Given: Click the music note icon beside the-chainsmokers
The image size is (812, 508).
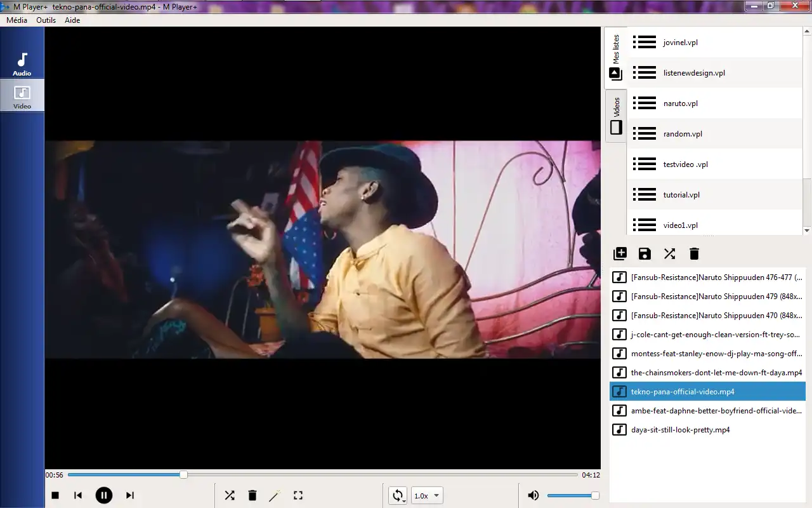Looking at the screenshot, I should pos(619,373).
